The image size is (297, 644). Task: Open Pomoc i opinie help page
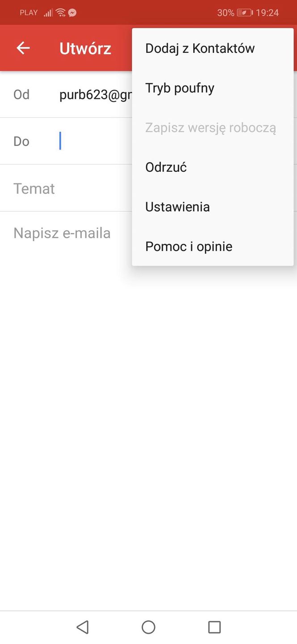pyautogui.click(x=188, y=246)
